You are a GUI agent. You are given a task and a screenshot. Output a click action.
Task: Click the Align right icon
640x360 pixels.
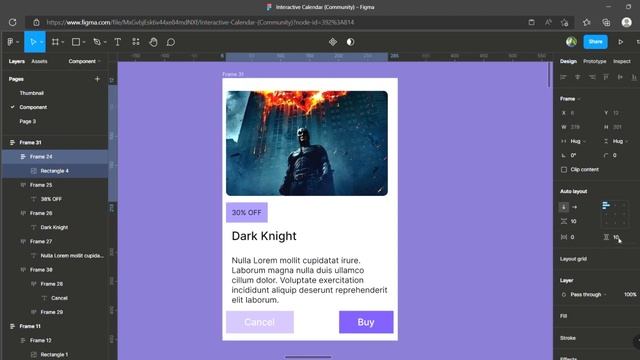[592, 77]
